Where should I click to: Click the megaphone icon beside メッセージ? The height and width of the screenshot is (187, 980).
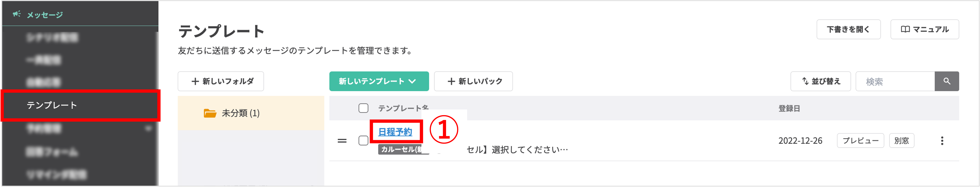point(16,14)
